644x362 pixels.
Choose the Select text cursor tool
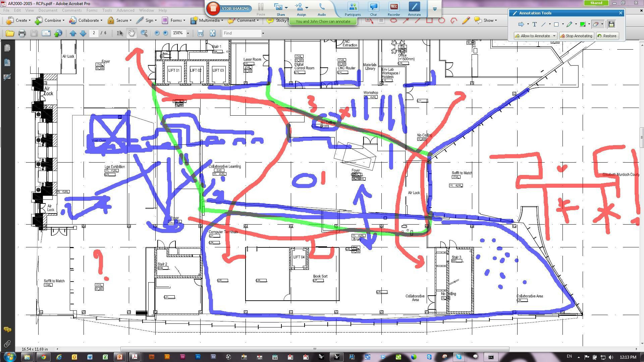(x=120, y=33)
